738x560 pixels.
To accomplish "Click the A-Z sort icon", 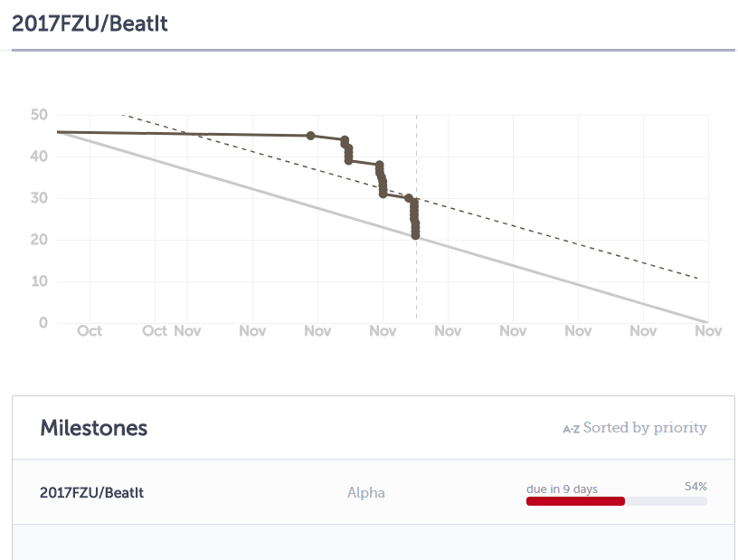I will 571,429.
